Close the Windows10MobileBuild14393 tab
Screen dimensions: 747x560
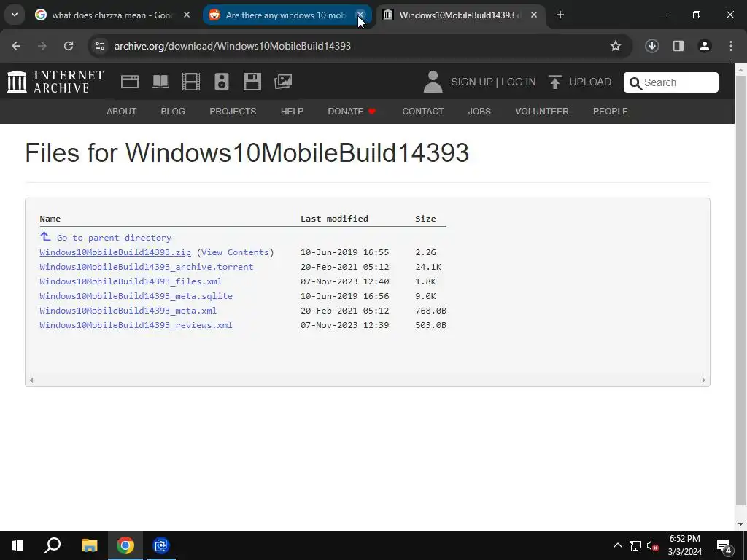pos(534,15)
